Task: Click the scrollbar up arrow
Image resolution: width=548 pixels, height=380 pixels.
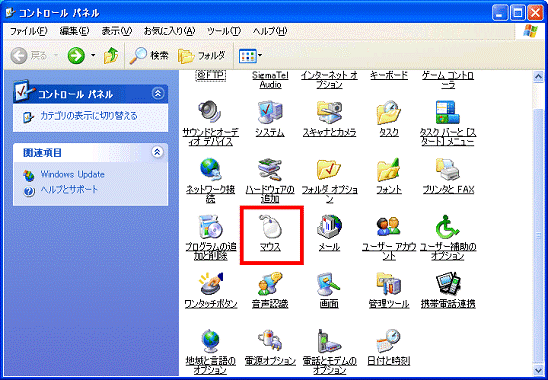Action: pos(539,77)
